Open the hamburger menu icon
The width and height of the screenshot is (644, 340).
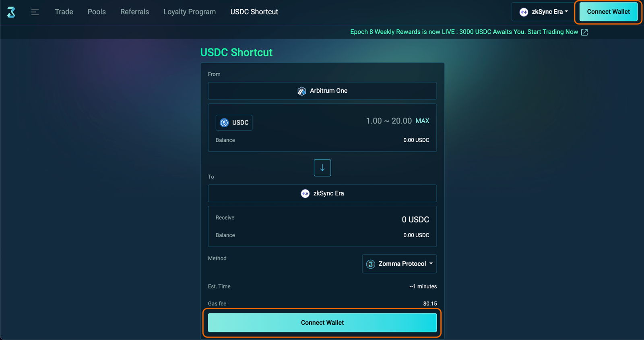coord(35,12)
